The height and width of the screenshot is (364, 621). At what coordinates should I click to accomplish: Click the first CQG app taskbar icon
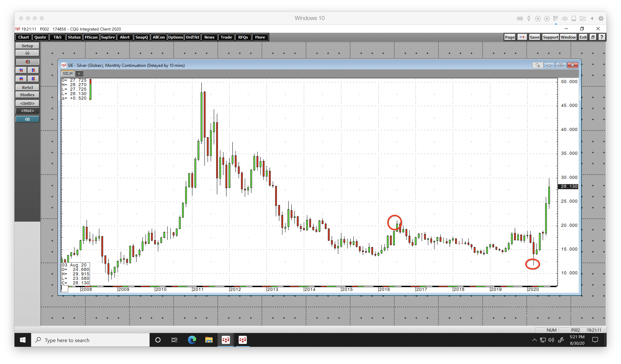pyautogui.click(x=226, y=340)
